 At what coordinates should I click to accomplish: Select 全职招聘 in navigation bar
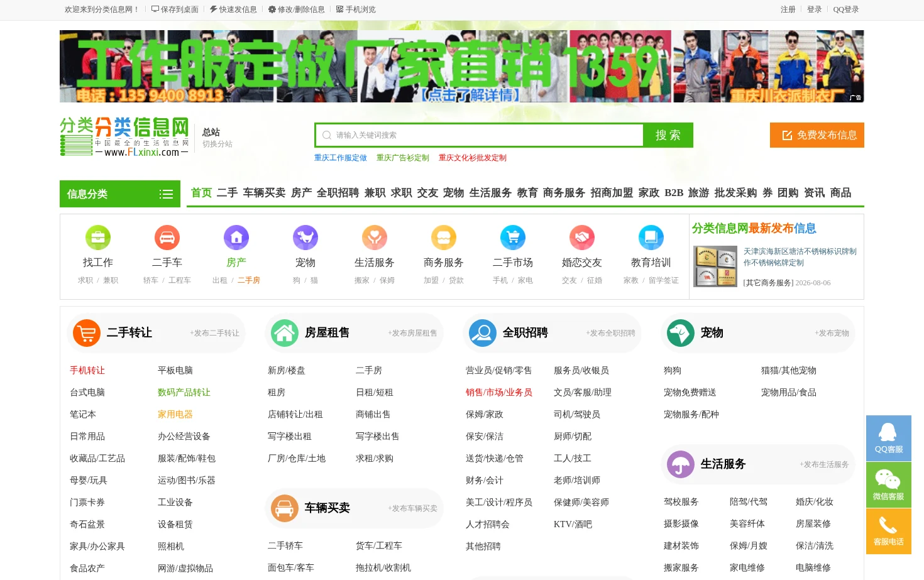(x=338, y=193)
